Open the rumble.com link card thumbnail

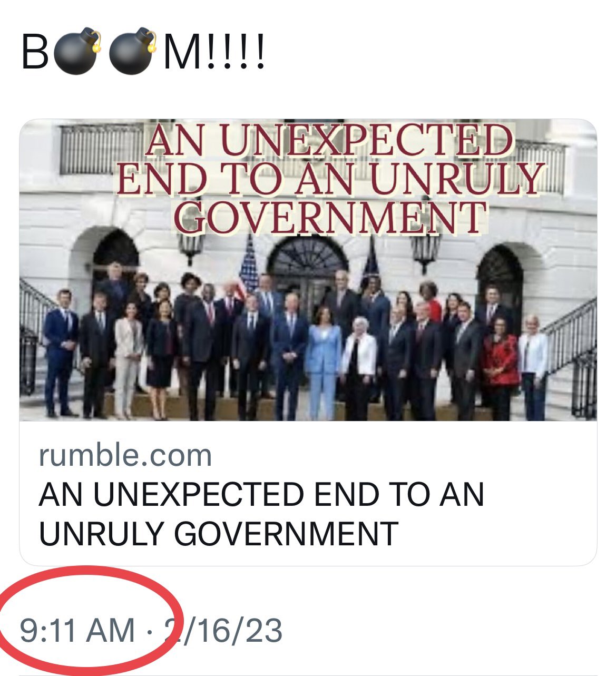(308, 270)
